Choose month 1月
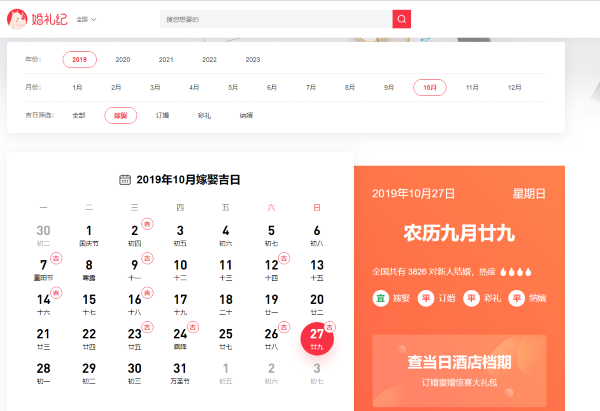 [77, 87]
